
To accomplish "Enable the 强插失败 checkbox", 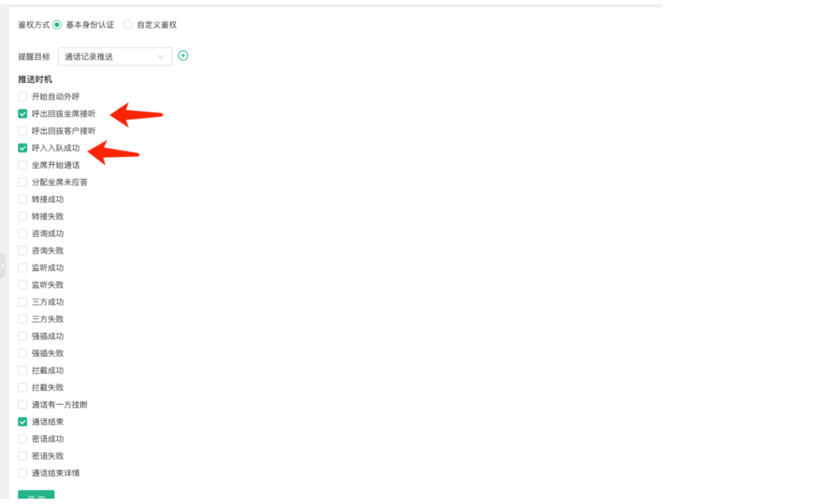I will point(22,354).
